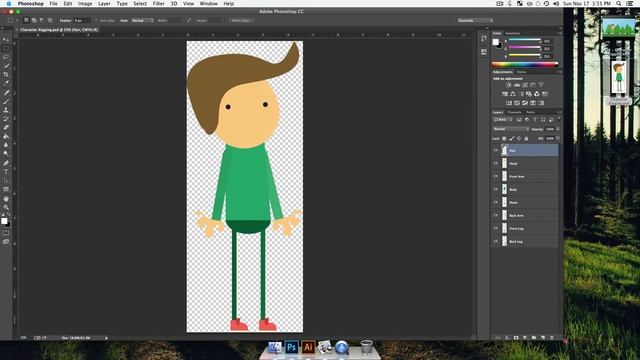Open the Fill slider arrow
This screenshot has height=360, width=640.
pyautogui.click(x=558, y=139)
